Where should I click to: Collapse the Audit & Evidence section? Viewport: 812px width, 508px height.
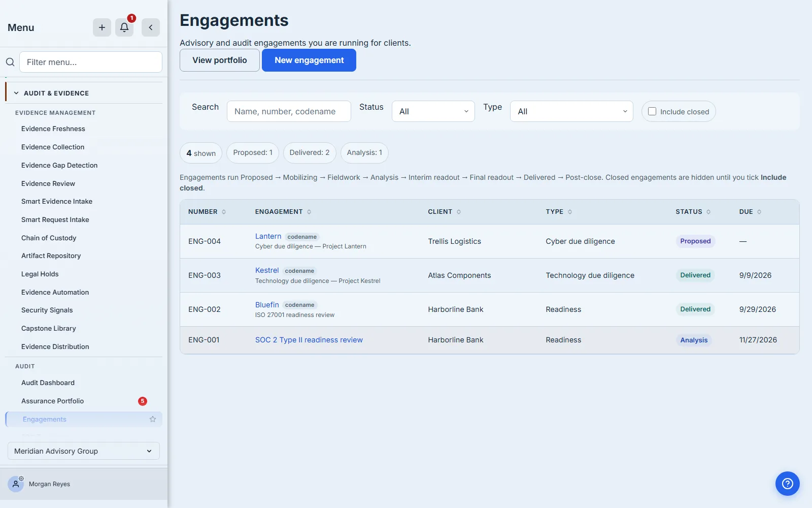(x=84, y=93)
